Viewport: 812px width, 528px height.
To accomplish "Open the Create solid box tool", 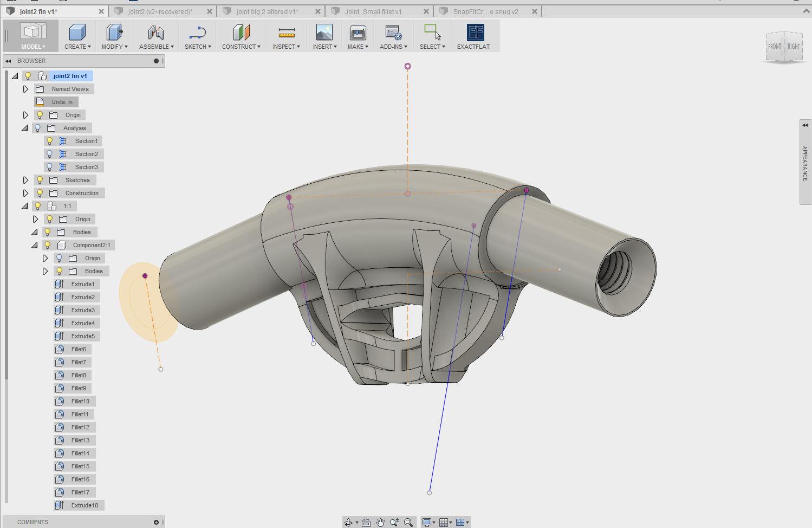I will point(77,33).
